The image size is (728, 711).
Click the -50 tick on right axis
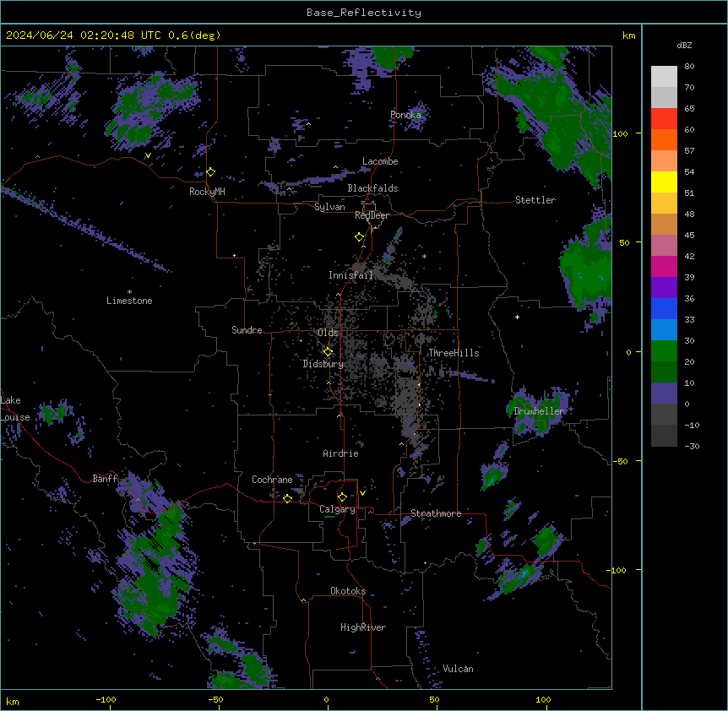(620, 461)
